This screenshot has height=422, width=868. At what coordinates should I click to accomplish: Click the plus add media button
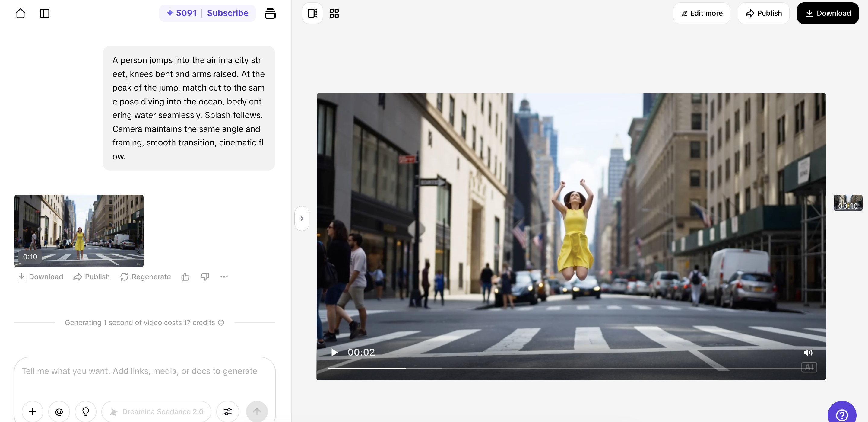point(33,411)
